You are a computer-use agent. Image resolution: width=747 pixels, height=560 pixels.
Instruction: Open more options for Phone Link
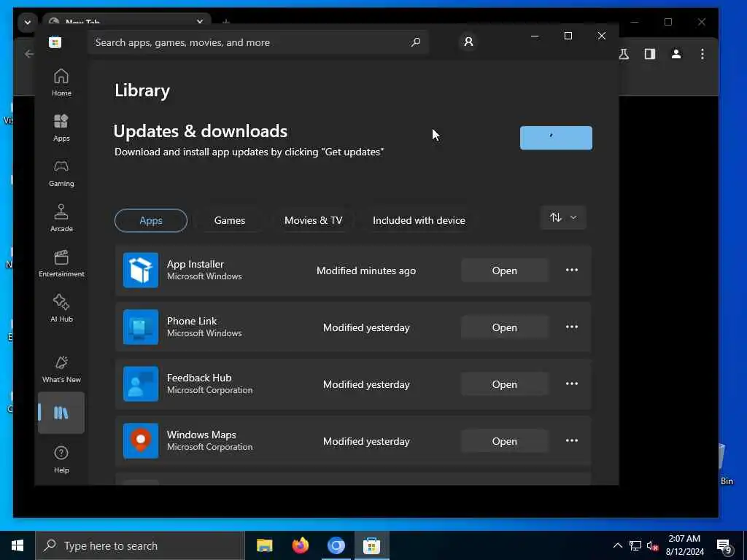[x=572, y=327]
